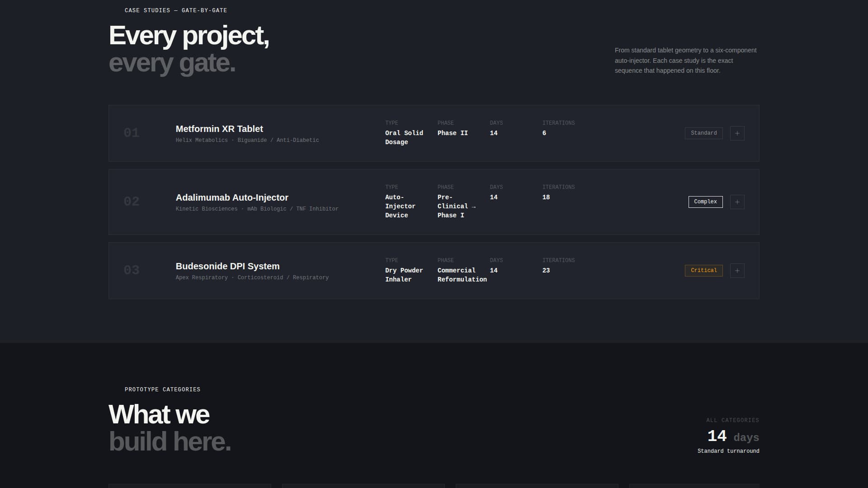
Task: Click the 03 case study number
Action: (x=132, y=270)
